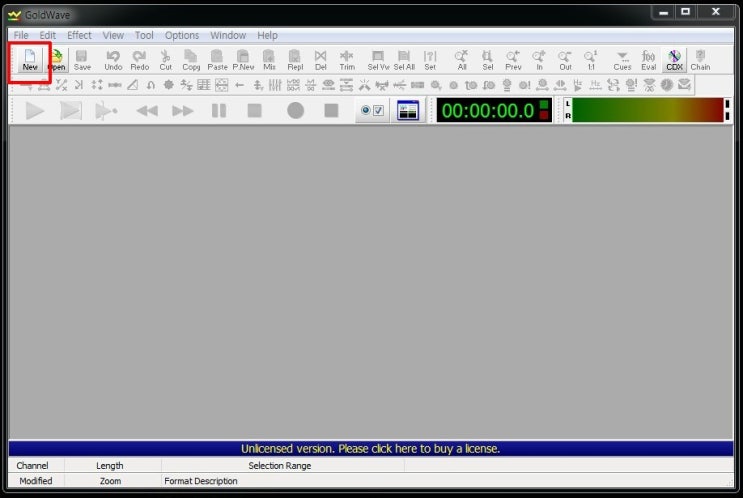Click the Copy toolbar icon

coord(191,60)
